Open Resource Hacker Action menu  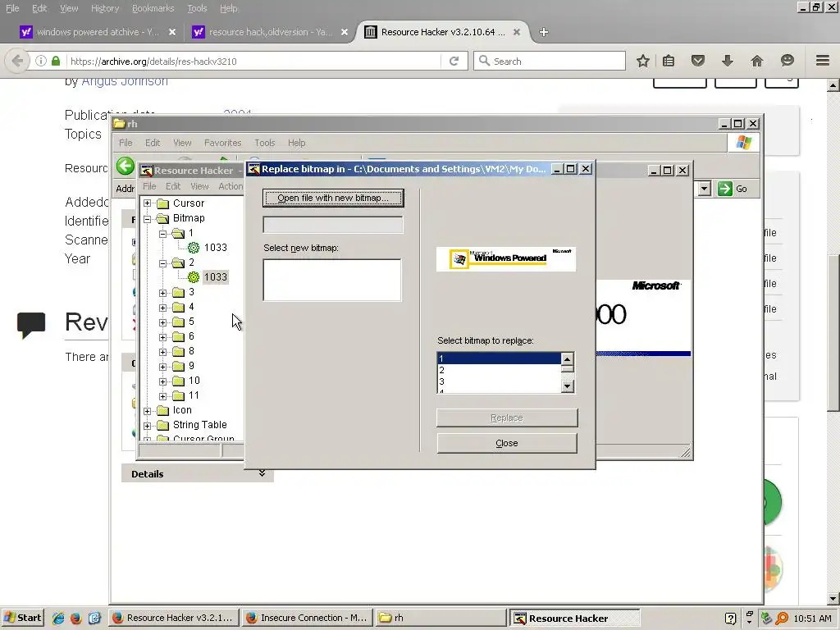pyautogui.click(x=231, y=186)
